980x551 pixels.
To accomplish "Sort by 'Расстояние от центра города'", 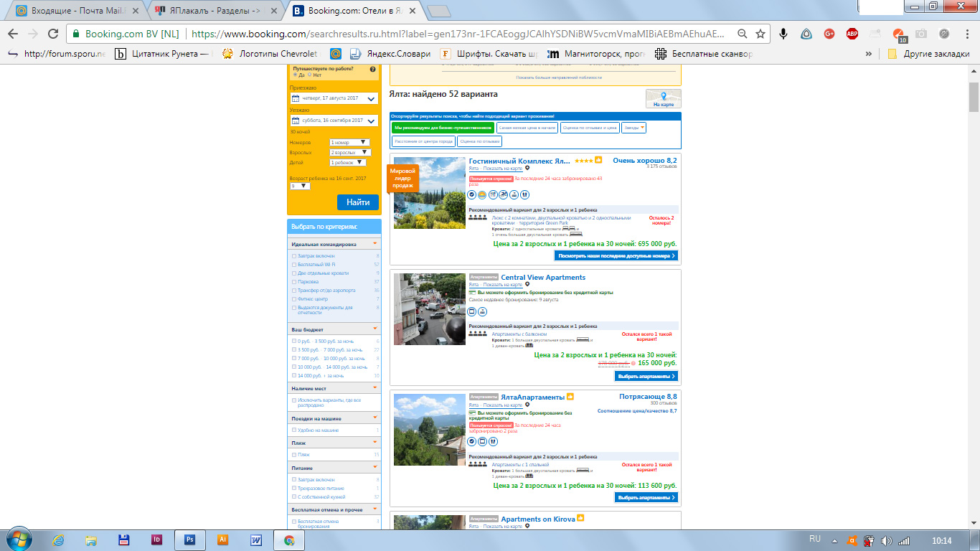I will pos(423,141).
